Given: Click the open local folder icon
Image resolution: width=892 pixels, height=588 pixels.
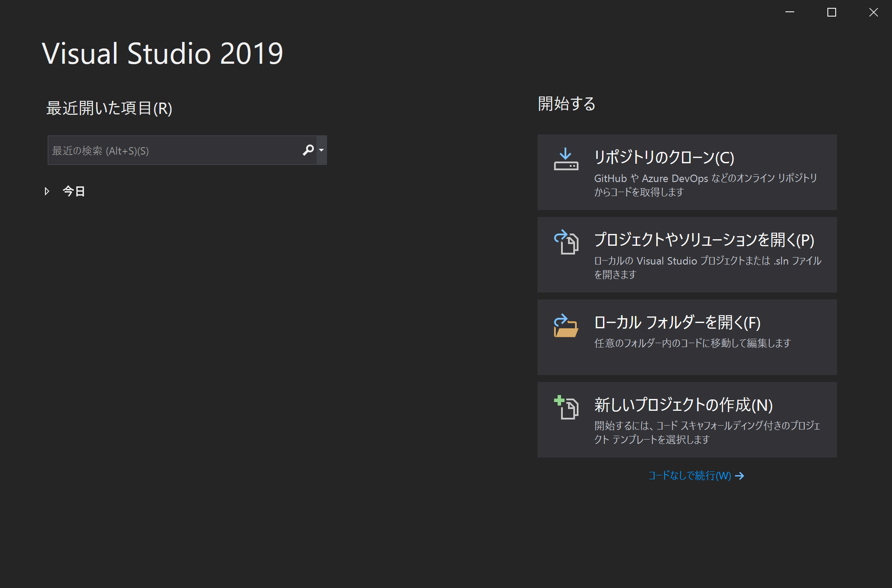Looking at the screenshot, I should (566, 326).
